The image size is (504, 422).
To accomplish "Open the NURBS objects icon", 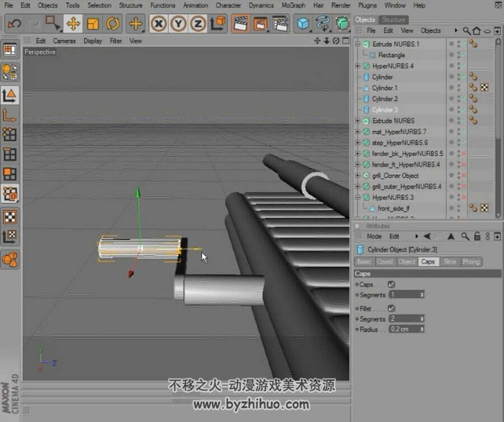I will pyautogui.click(x=343, y=24).
